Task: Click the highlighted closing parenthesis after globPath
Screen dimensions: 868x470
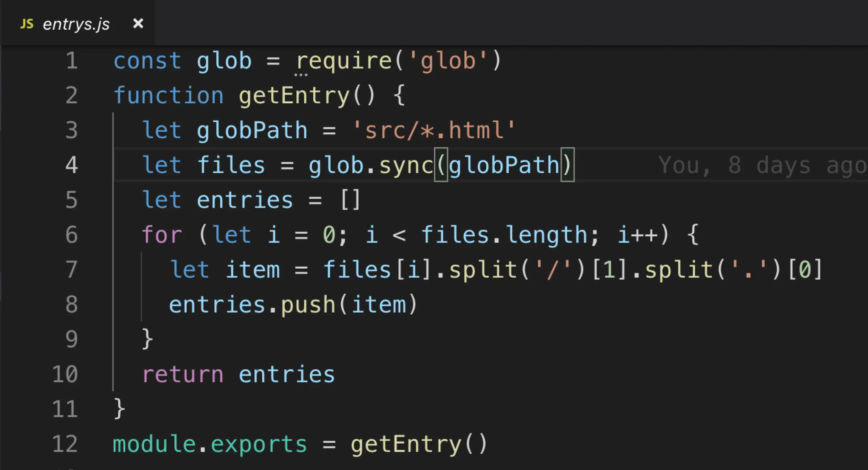Action: (x=567, y=165)
